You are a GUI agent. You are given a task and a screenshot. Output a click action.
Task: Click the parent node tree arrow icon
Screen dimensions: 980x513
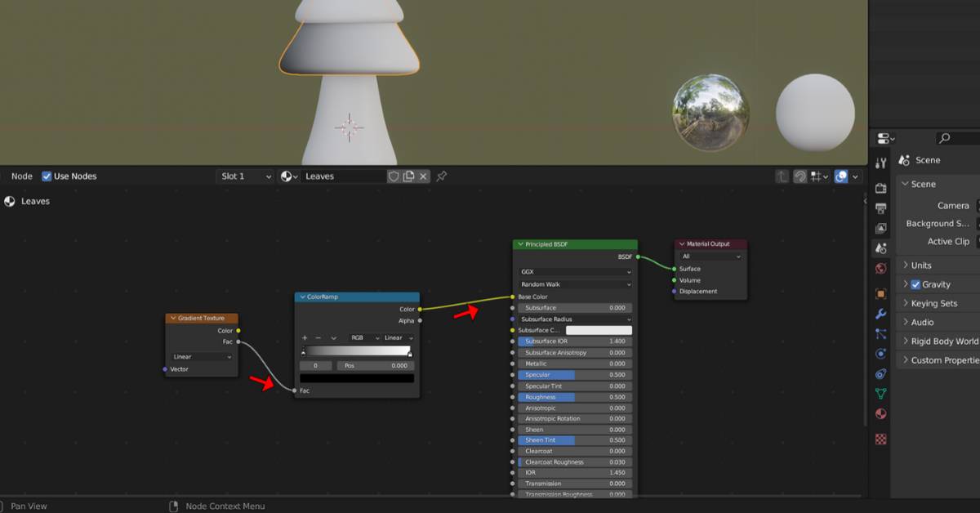(782, 176)
